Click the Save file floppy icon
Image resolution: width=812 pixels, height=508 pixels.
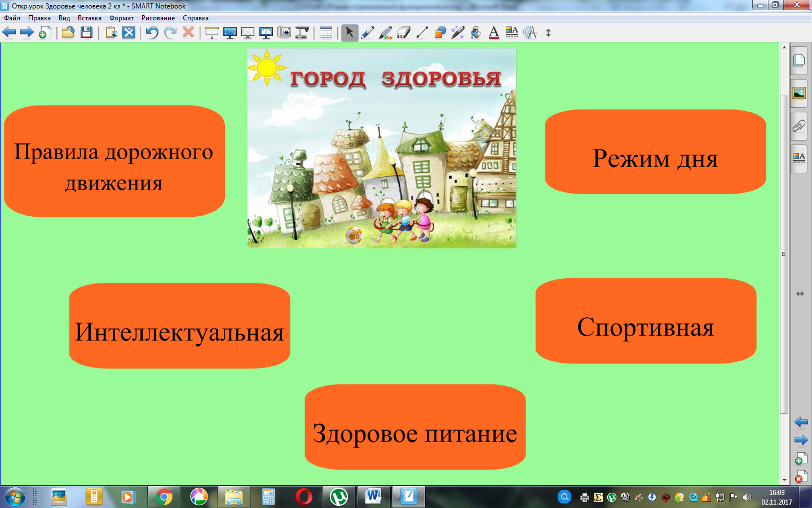pyautogui.click(x=86, y=33)
